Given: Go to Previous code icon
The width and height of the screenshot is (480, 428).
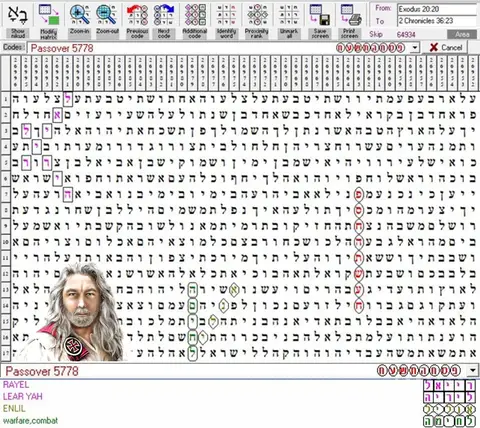Looking at the screenshot, I should click(x=137, y=14).
